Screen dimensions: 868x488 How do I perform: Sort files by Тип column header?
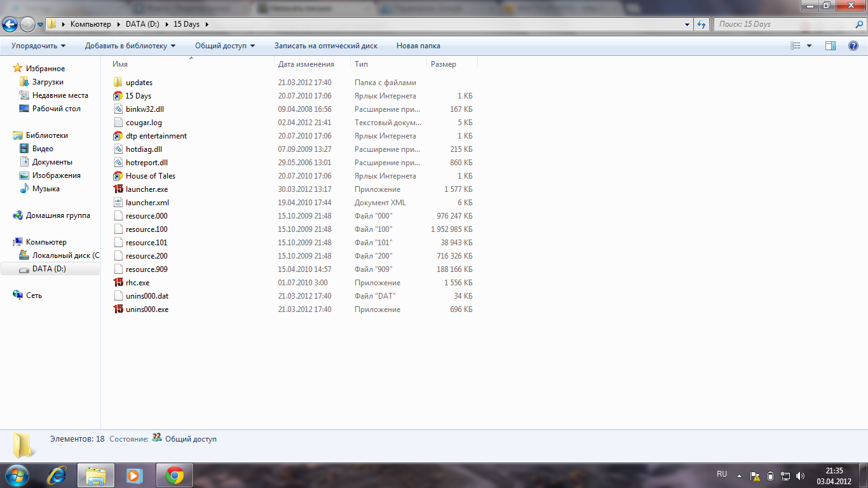(389, 64)
